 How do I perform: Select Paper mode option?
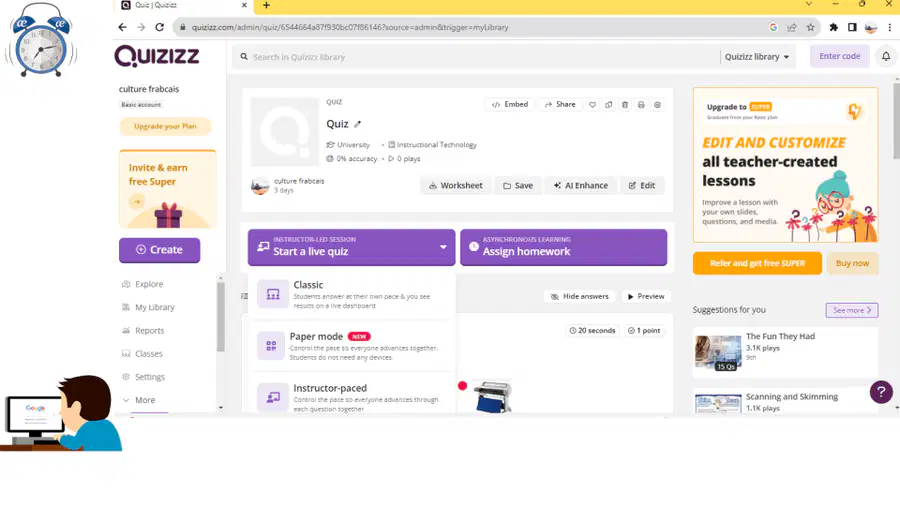(x=351, y=346)
